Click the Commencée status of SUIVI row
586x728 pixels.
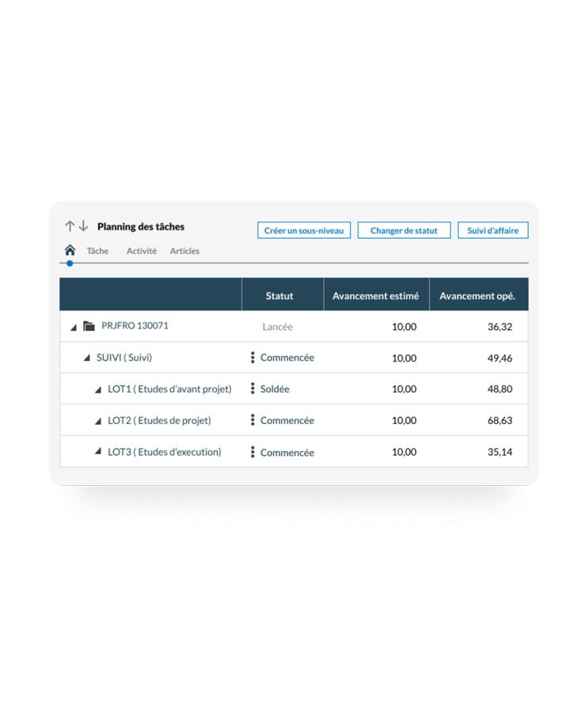click(287, 358)
